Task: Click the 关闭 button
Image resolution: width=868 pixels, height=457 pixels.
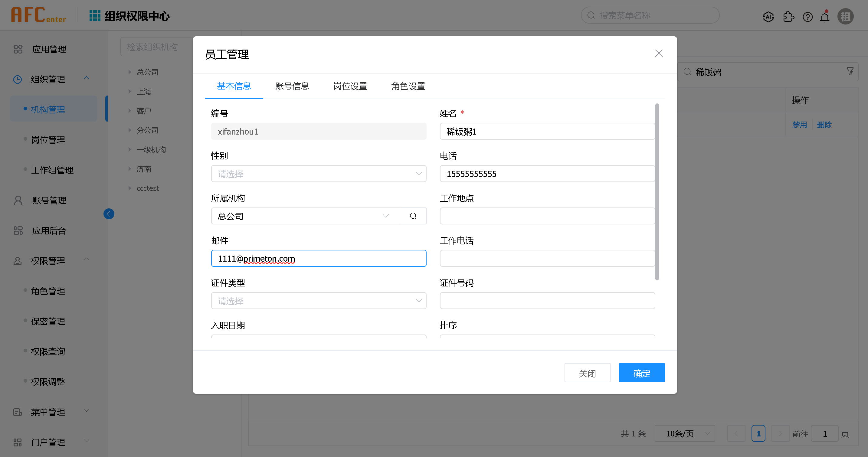Action: (x=587, y=373)
